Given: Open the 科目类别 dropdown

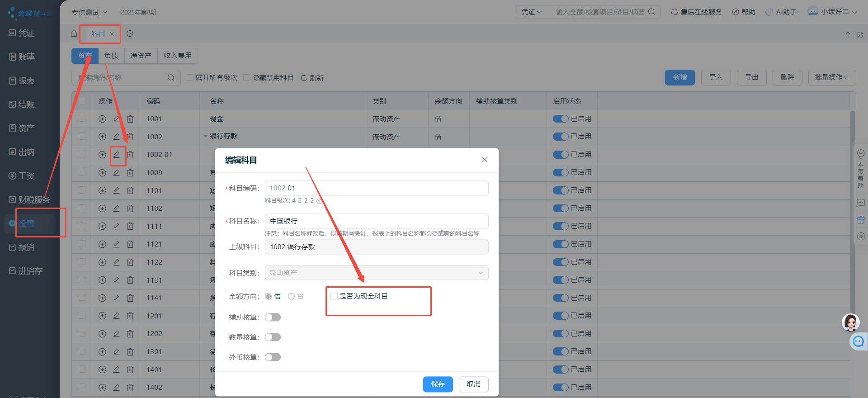Looking at the screenshot, I should click(x=376, y=273).
